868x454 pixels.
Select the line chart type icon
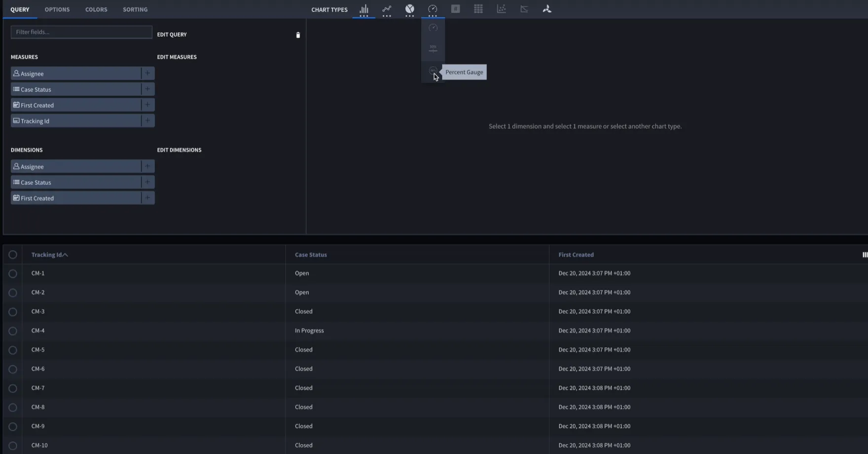(387, 9)
